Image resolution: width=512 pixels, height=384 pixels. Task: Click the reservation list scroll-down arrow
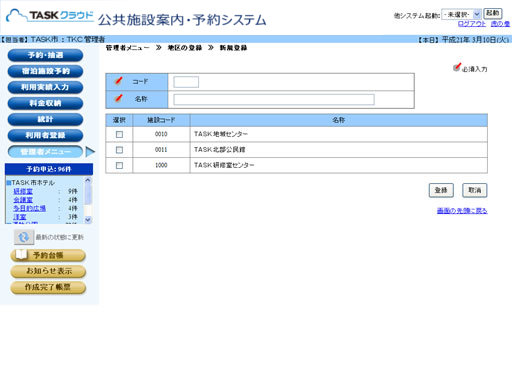click(88, 220)
